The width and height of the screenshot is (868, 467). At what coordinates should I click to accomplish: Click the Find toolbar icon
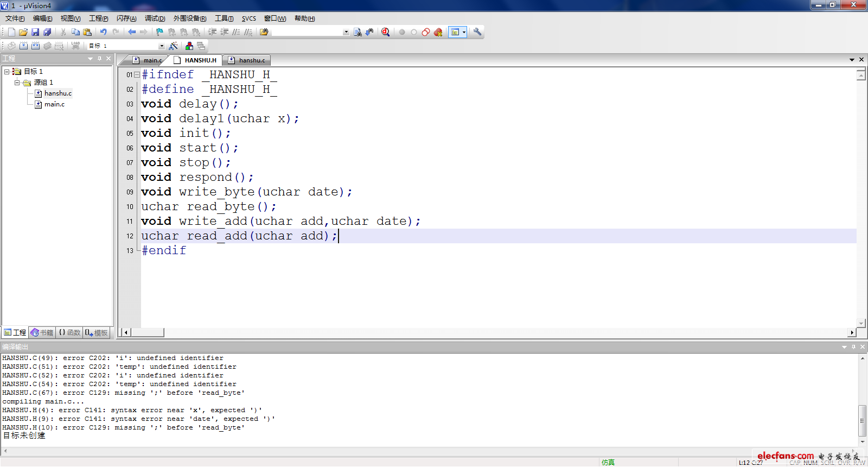(358, 32)
